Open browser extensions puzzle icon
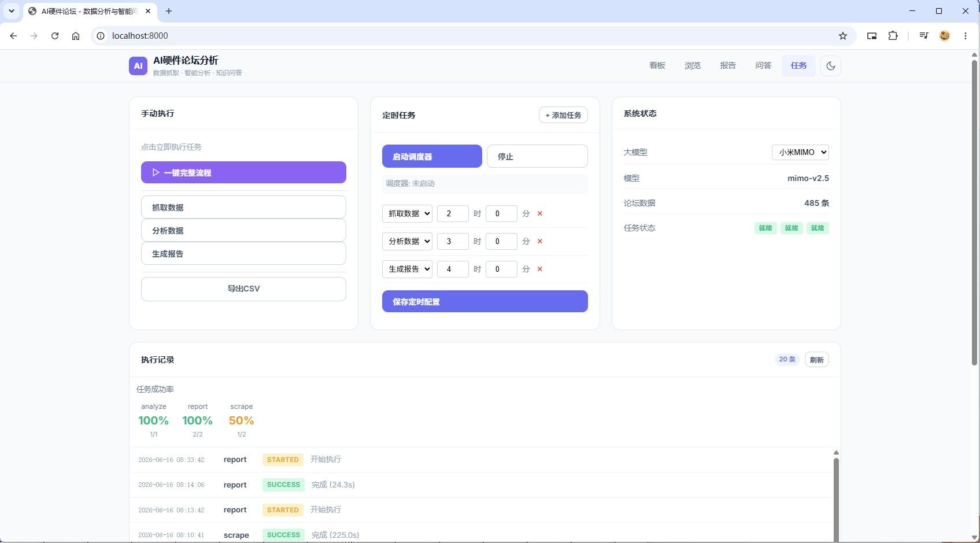 coord(893,36)
